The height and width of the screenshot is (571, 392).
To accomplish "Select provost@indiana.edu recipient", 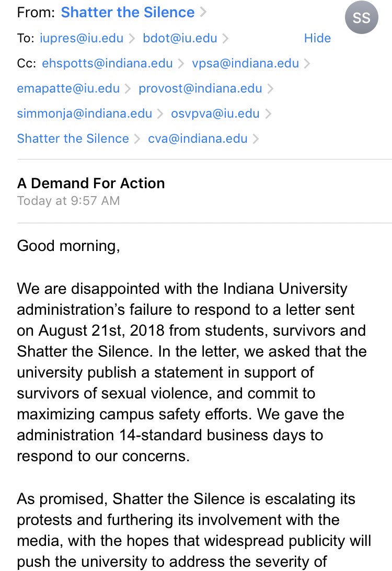I will [x=200, y=88].
